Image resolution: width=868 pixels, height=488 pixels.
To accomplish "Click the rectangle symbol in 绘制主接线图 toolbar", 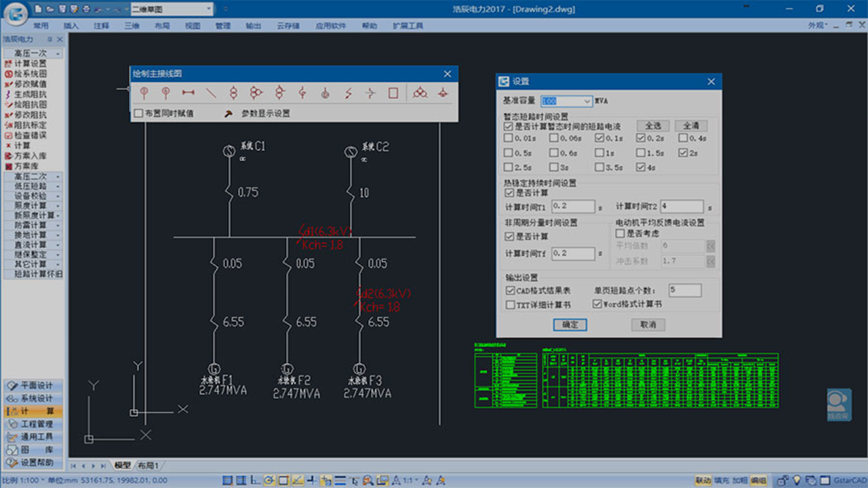I will (393, 93).
